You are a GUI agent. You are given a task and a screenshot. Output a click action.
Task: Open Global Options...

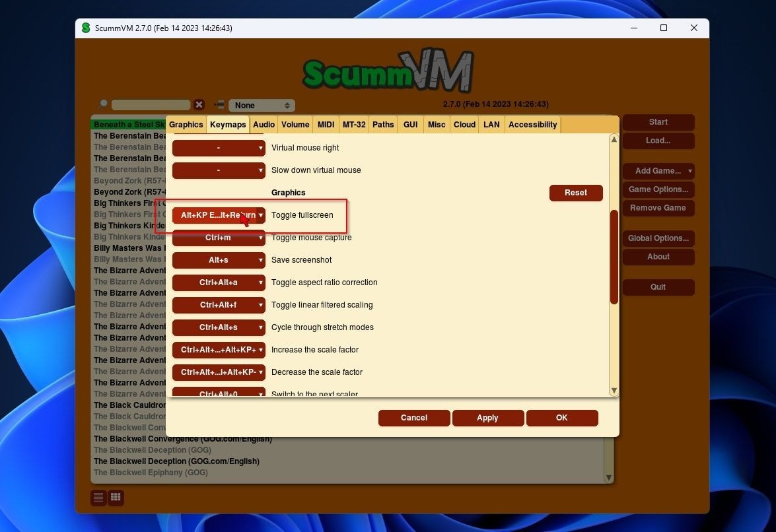[x=658, y=238]
